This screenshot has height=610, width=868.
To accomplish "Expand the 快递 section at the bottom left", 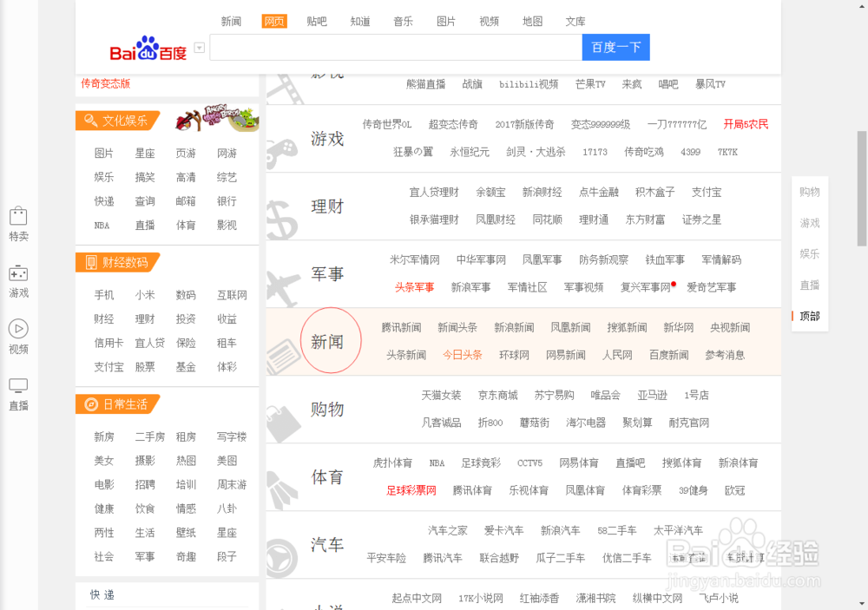I will click(104, 595).
